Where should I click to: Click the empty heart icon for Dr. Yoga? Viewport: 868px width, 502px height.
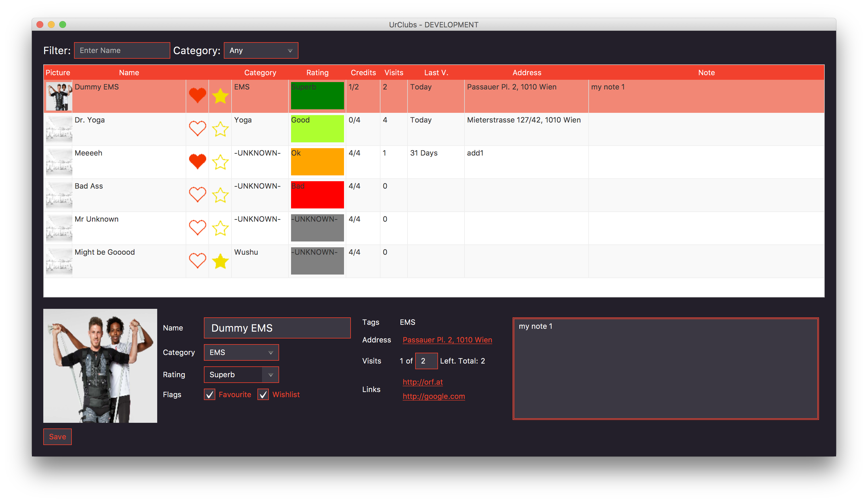pyautogui.click(x=197, y=128)
